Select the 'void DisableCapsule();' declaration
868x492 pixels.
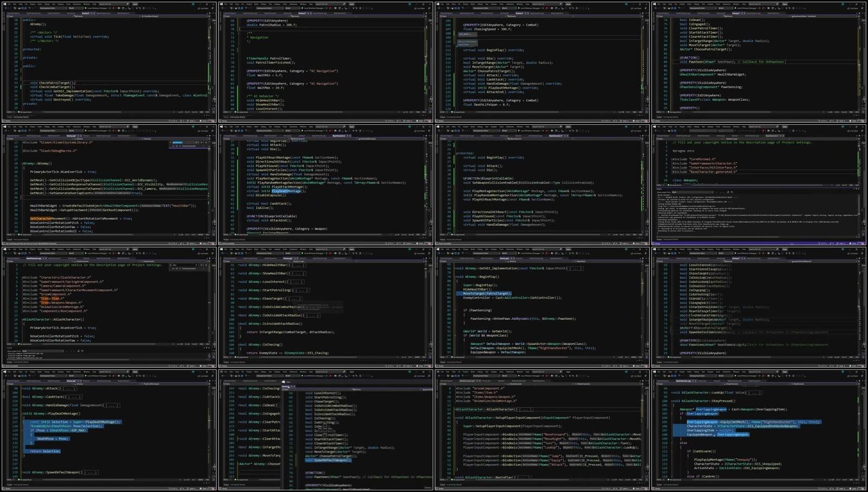266,195
